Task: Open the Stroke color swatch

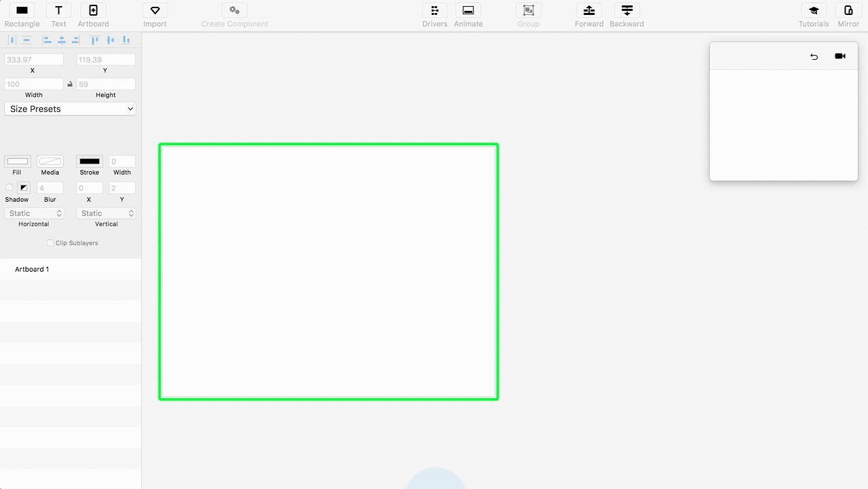Action: coord(90,161)
